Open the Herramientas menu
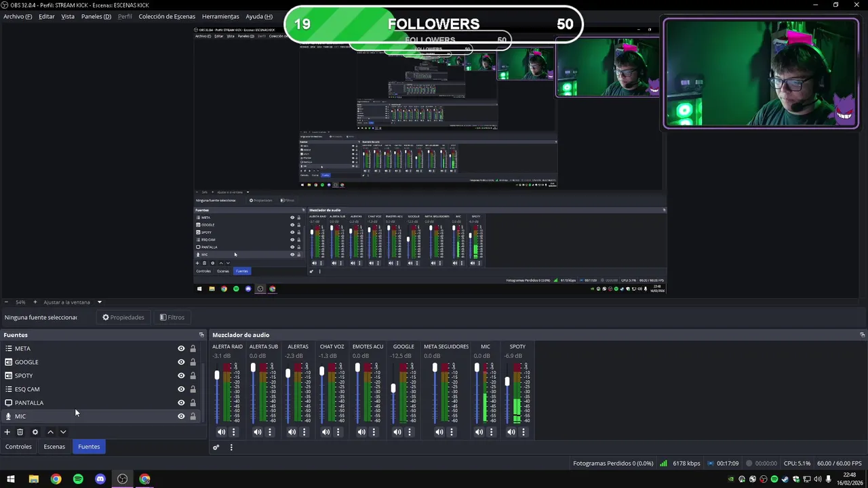Screen dimensions: 868x488 coord(220,16)
